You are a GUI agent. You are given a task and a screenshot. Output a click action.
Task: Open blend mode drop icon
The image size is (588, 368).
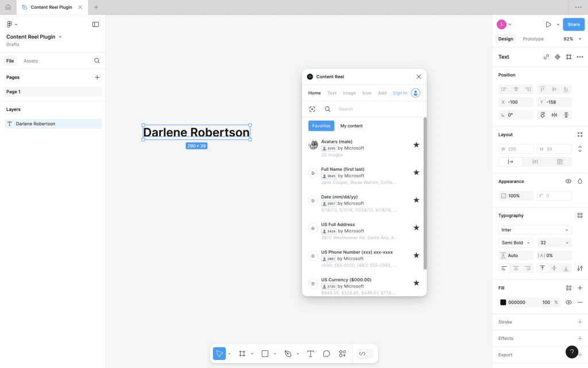[580, 181]
